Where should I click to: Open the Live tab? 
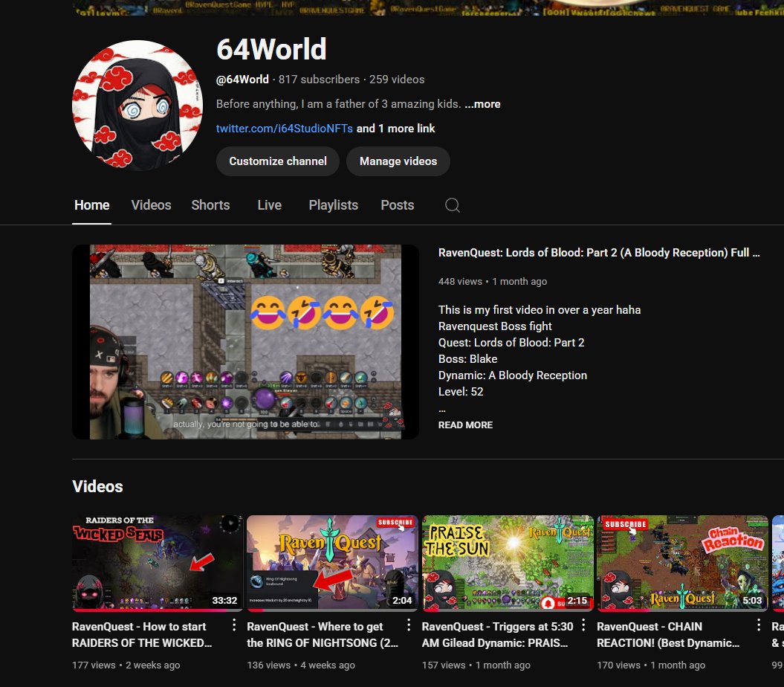(270, 205)
